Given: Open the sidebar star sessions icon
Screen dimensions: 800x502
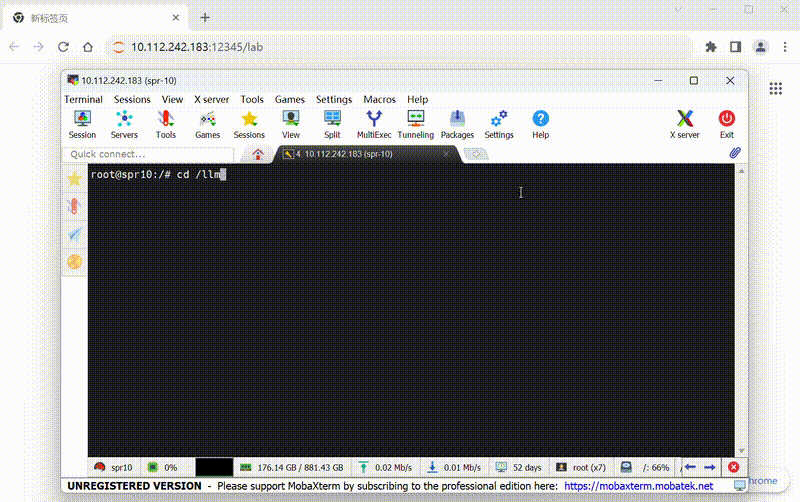Looking at the screenshot, I should [x=74, y=179].
